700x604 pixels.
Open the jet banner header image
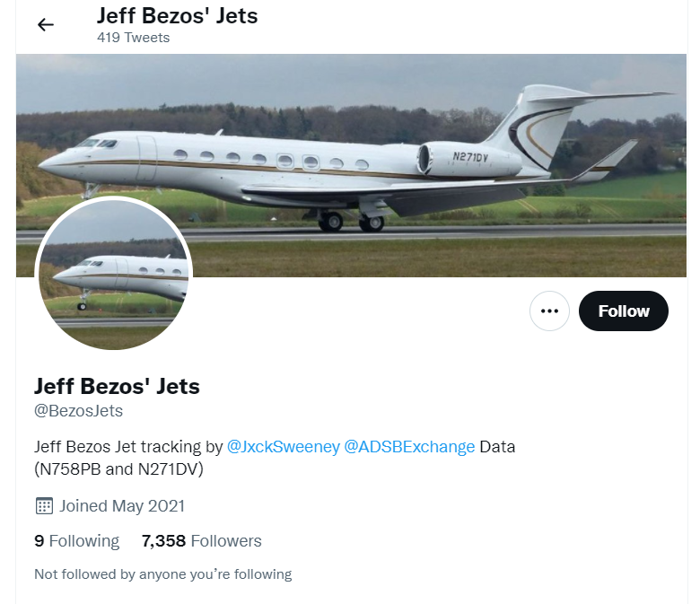point(404,108)
